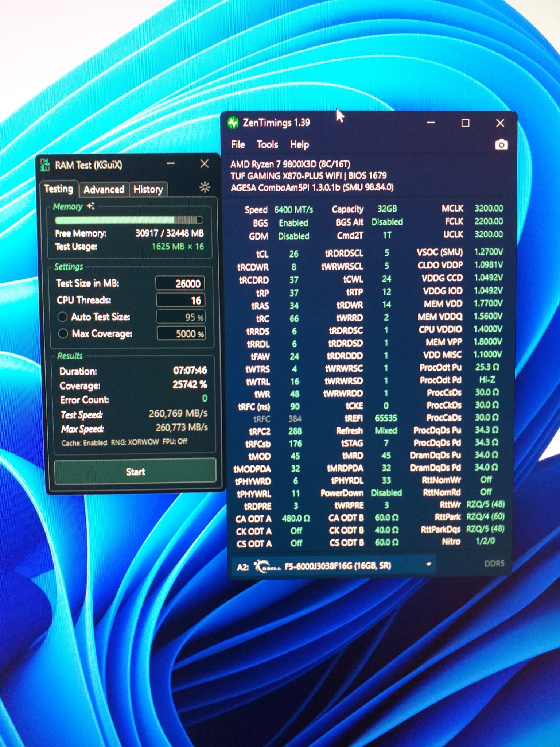Click the FCLK value 2200.00

coord(489,221)
